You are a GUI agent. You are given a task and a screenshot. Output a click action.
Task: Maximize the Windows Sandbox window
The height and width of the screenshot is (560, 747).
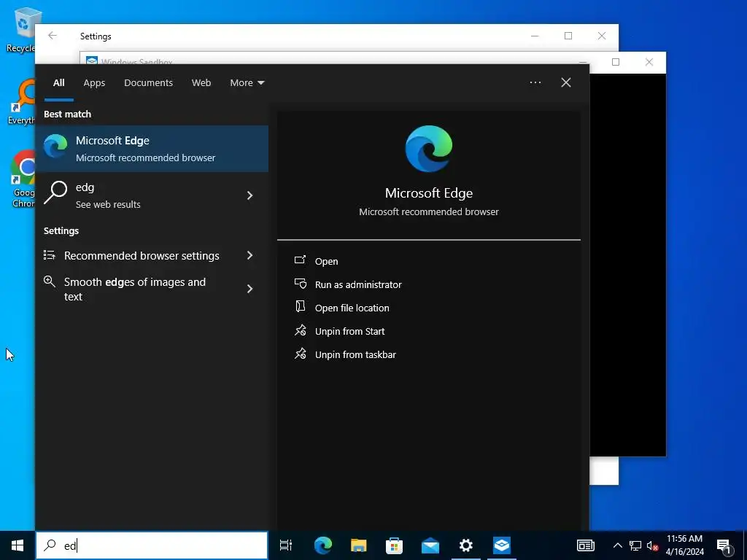coord(616,62)
